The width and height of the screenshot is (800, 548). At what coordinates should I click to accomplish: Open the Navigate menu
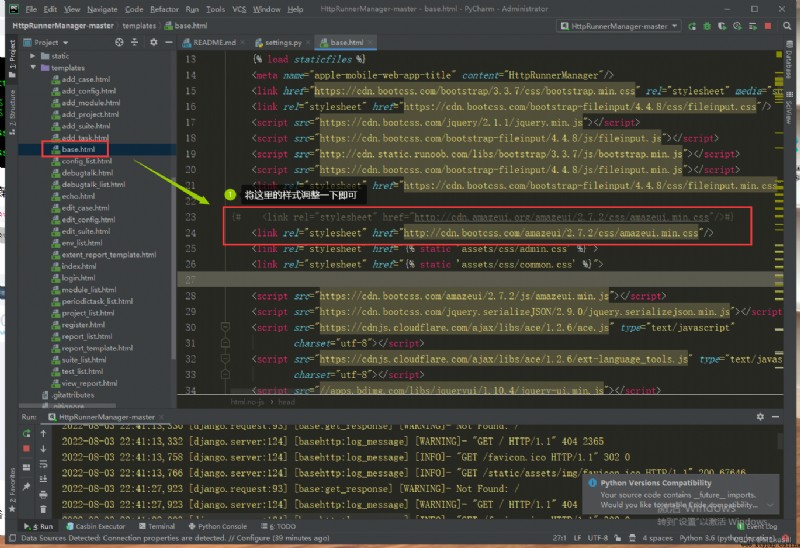(x=102, y=9)
